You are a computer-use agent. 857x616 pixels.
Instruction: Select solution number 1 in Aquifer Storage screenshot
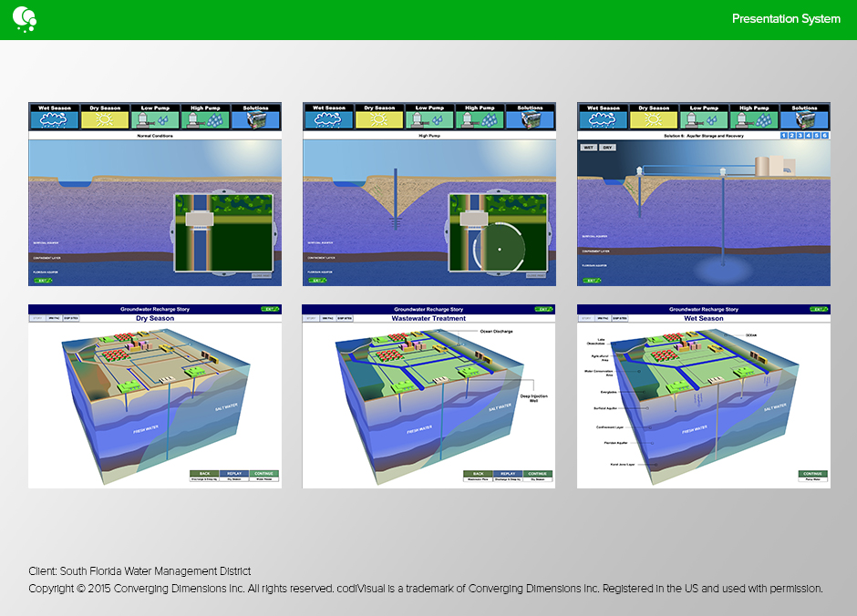click(785, 136)
